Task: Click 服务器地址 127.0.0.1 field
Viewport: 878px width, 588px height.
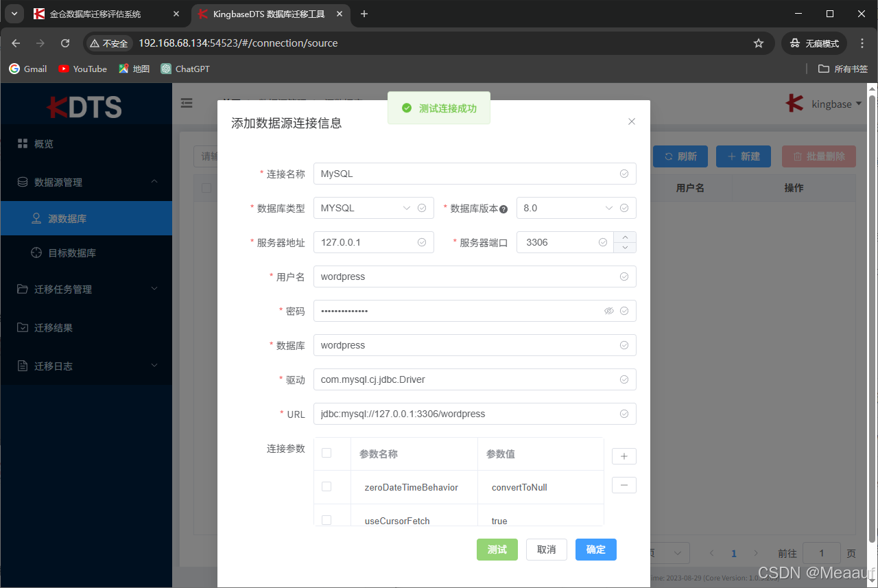Action: [x=373, y=242]
